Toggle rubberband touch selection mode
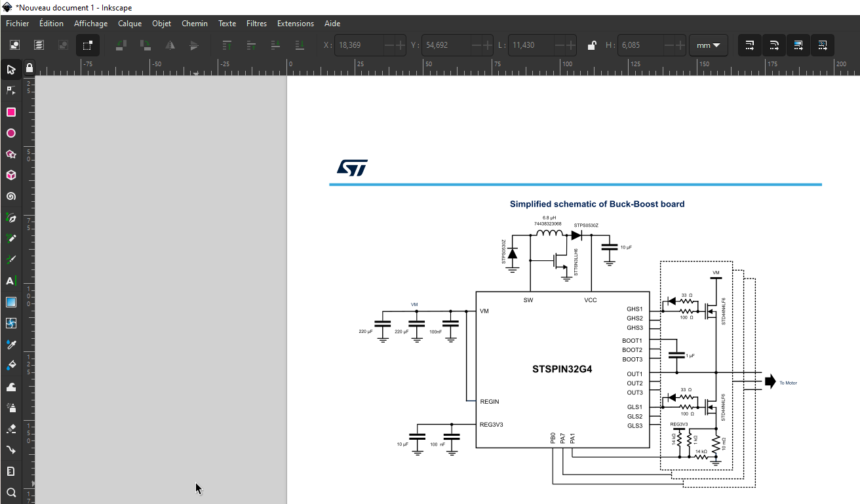This screenshot has width=860, height=504. coord(87,45)
